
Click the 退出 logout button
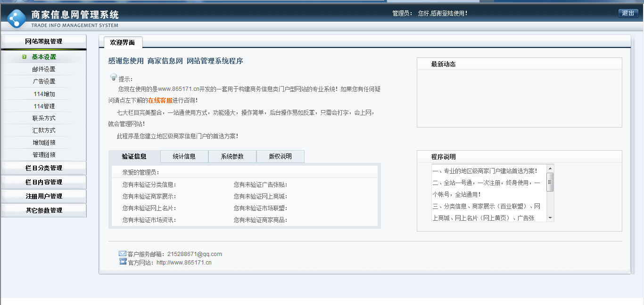[x=629, y=13]
